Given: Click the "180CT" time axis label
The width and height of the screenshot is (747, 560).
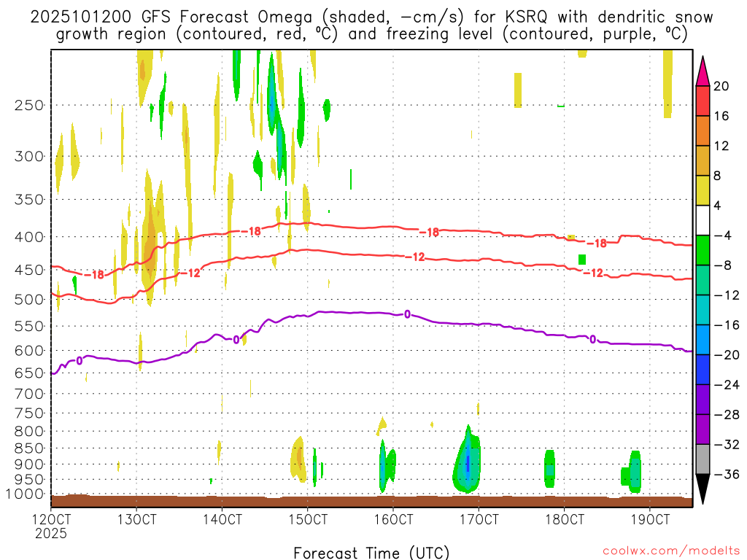Looking at the screenshot, I should click(565, 519).
